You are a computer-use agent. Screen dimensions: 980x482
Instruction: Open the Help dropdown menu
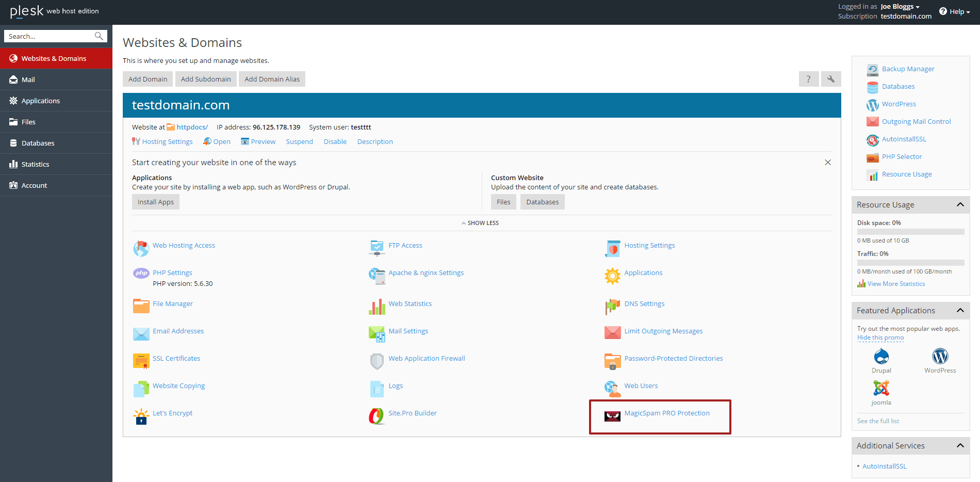pos(955,11)
